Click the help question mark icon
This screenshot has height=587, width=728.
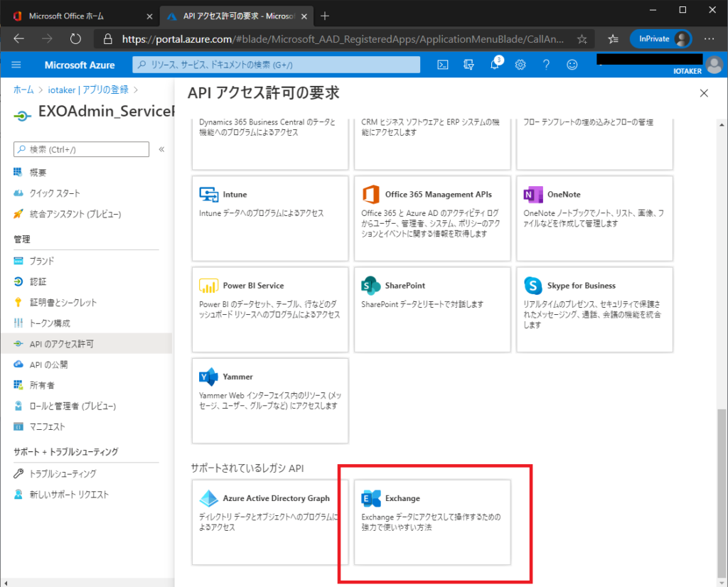point(546,65)
